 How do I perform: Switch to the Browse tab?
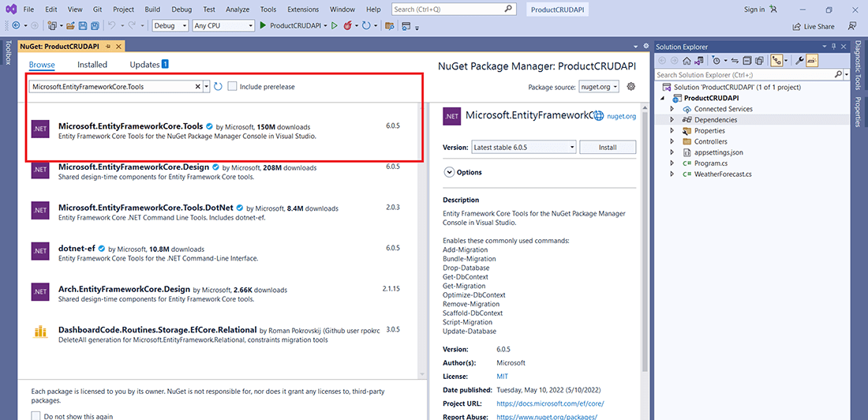(x=42, y=65)
